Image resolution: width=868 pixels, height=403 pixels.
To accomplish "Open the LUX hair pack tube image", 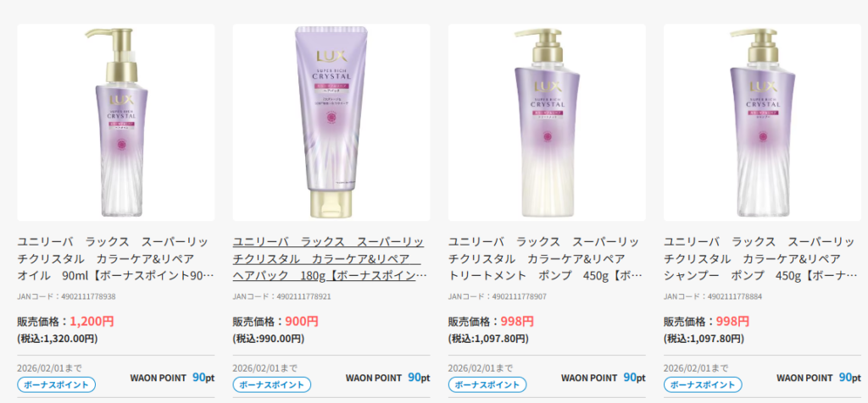I will (331, 122).
